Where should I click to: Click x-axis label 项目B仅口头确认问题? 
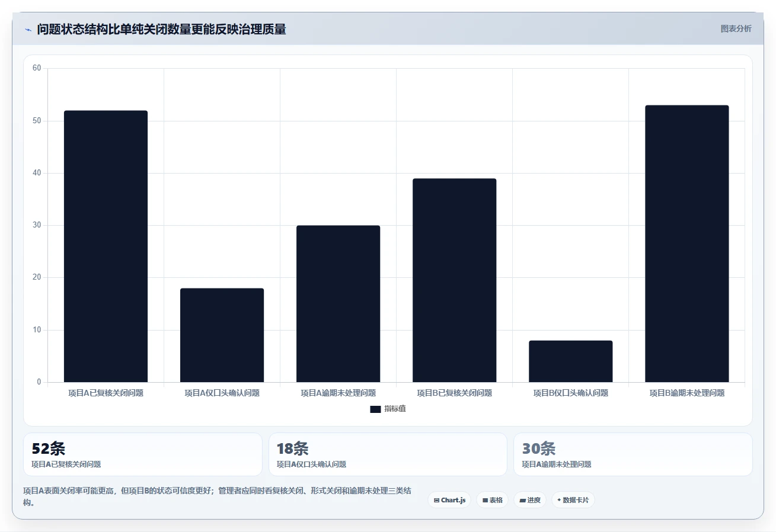[570, 393]
